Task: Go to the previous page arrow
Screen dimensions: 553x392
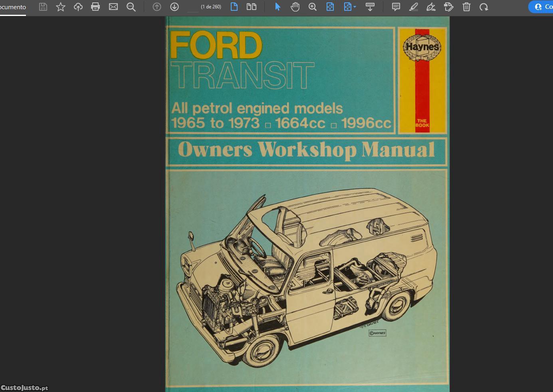Action: (x=157, y=7)
